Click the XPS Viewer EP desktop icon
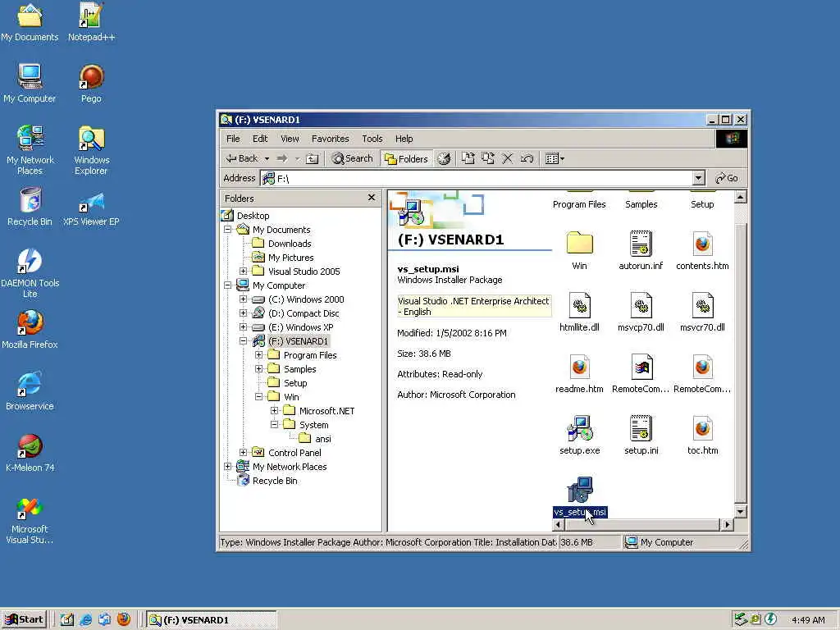Screen dimensions: 840x630 tap(91, 208)
